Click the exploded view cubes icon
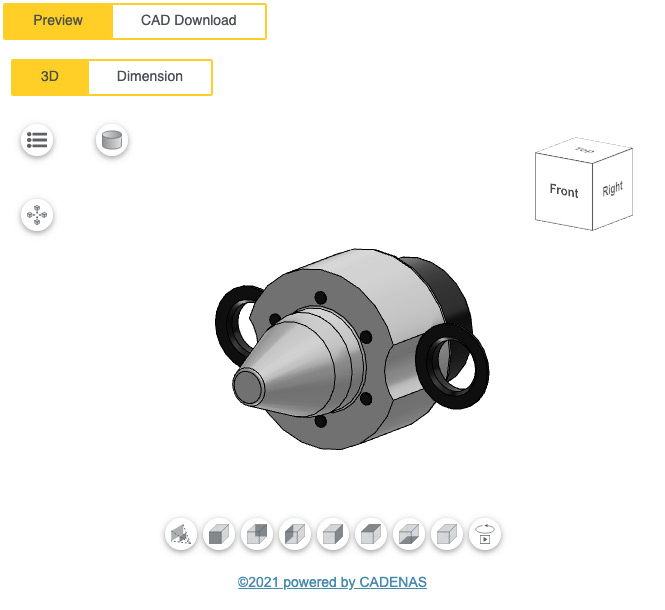The height and width of the screenshot is (610, 665). click(x=37, y=215)
